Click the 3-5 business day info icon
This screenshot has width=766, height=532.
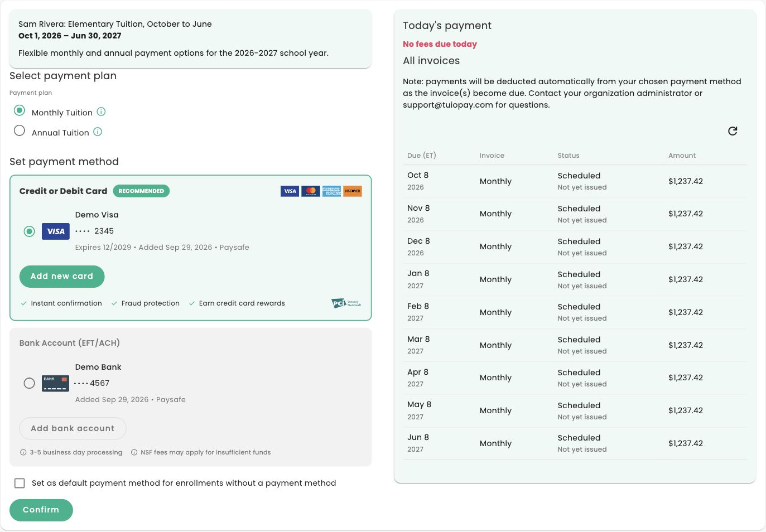click(x=23, y=452)
